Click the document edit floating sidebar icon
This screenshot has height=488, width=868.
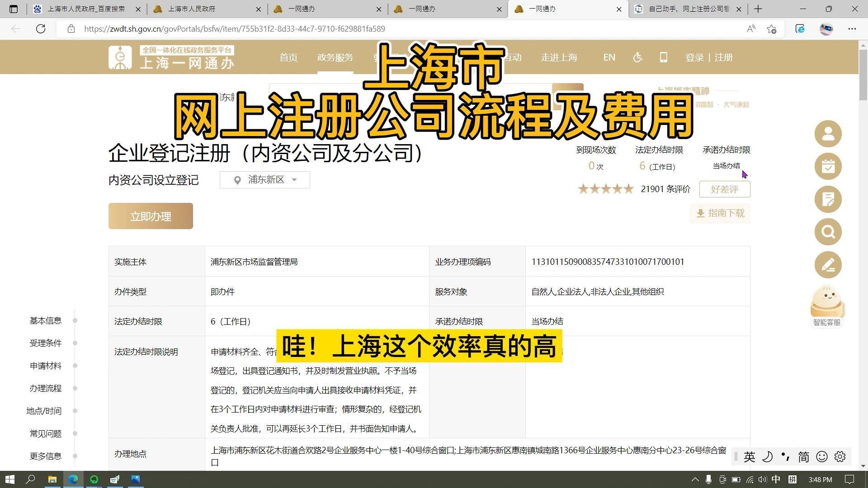pos(828,199)
